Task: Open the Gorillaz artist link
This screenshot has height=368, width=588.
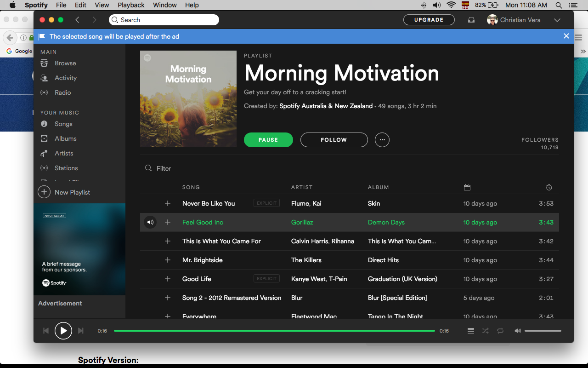Action: [302, 222]
